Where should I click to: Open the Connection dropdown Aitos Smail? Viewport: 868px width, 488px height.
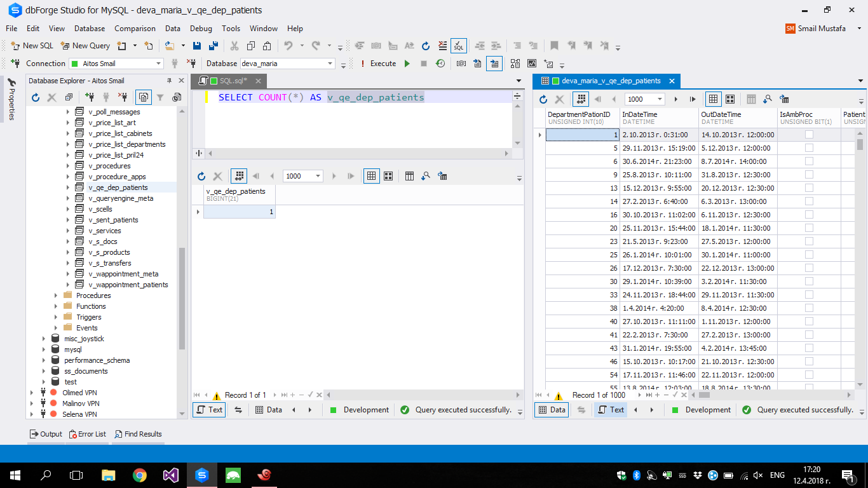click(159, 64)
